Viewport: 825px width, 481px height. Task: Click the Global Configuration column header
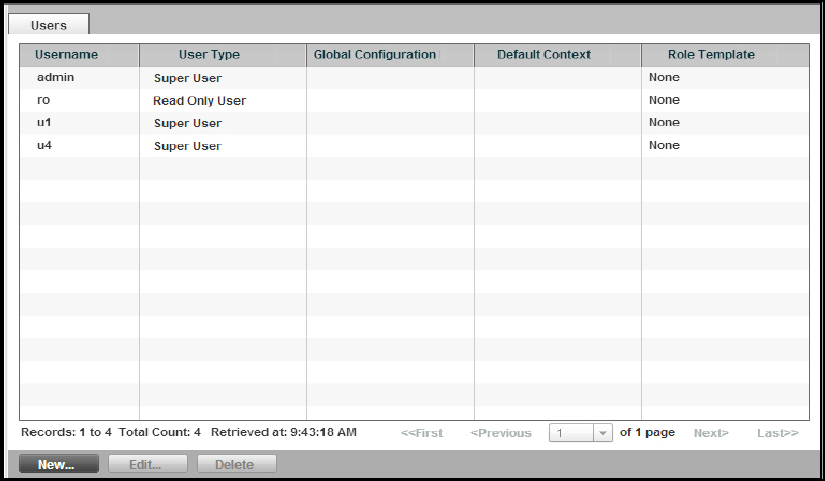(375, 55)
